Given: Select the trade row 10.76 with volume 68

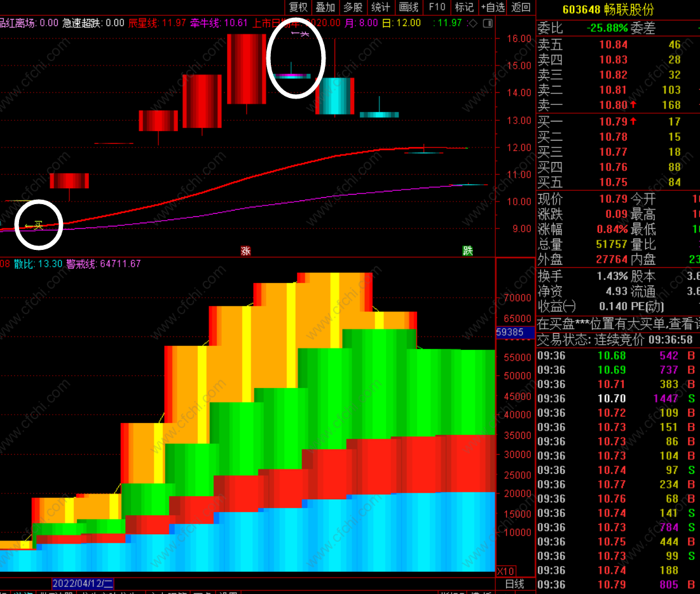Looking at the screenshot, I should pyautogui.click(x=618, y=499).
